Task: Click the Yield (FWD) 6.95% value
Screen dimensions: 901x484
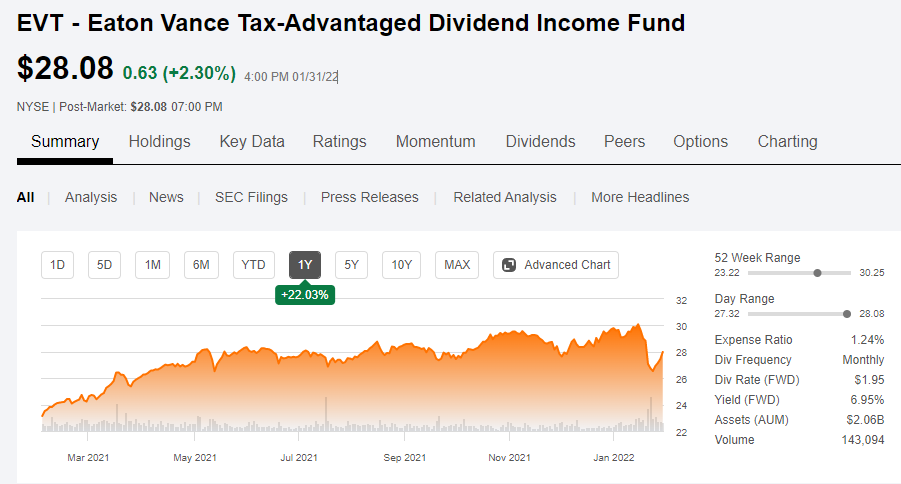Action: coord(867,400)
